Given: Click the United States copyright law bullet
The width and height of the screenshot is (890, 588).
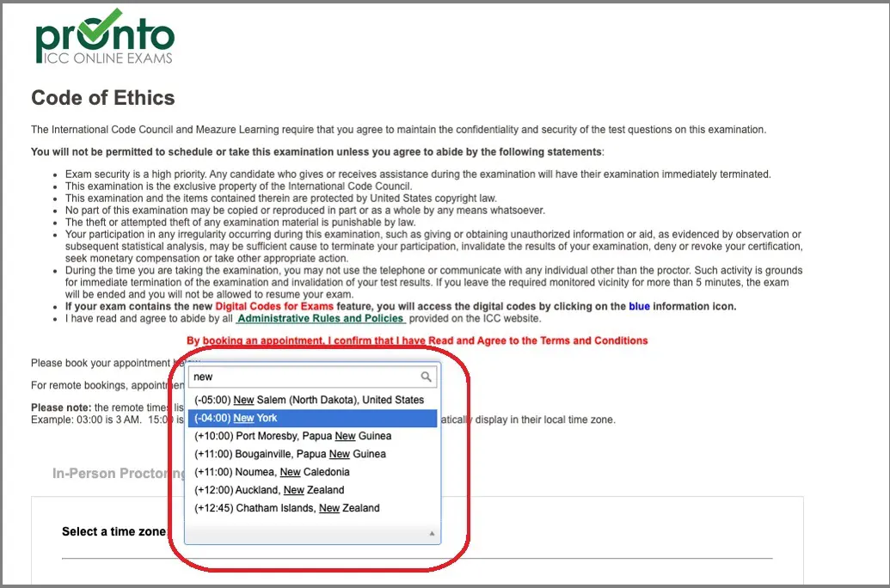Looking at the screenshot, I should pos(281,198).
